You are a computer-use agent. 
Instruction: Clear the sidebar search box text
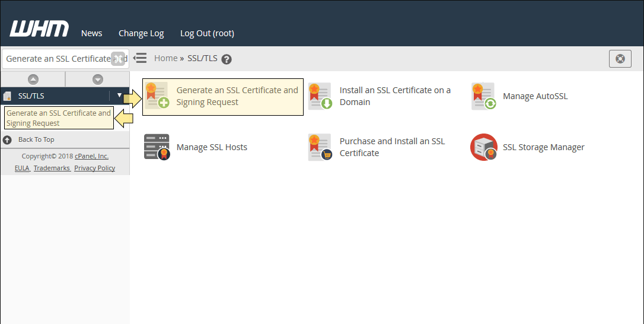[118, 59]
